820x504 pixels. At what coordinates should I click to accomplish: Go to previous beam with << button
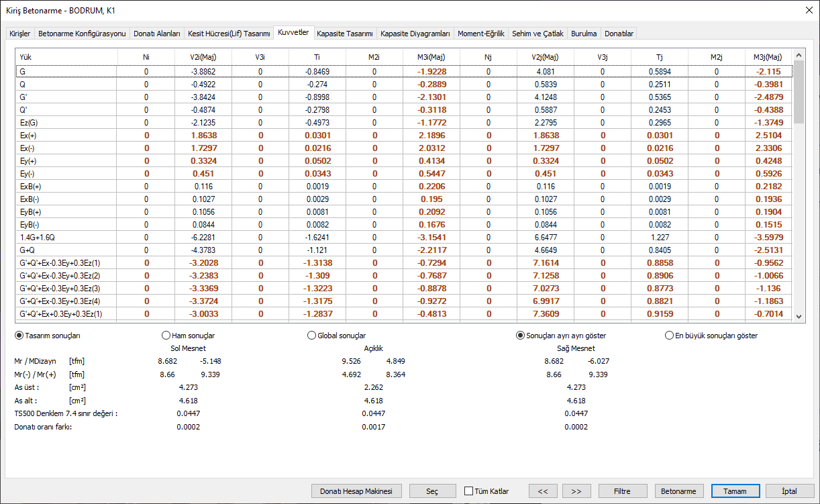click(x=543, y=491)
